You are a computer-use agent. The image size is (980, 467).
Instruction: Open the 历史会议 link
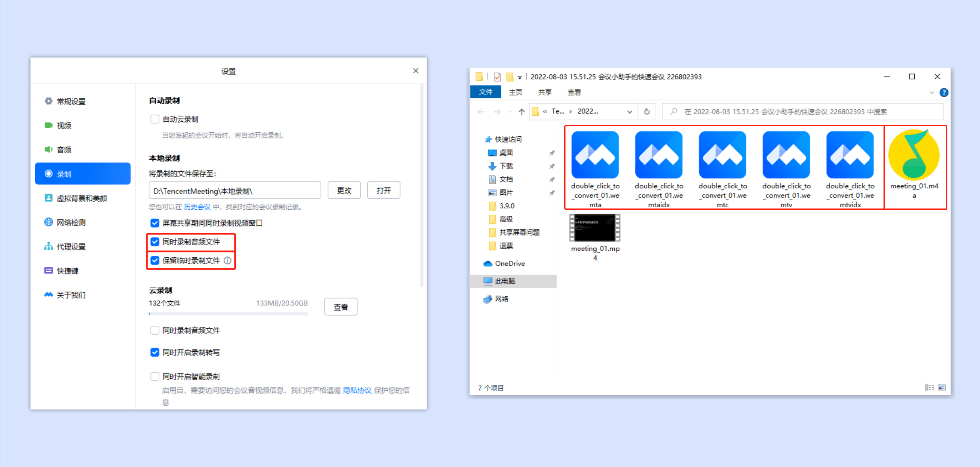[x=197, y=207]
